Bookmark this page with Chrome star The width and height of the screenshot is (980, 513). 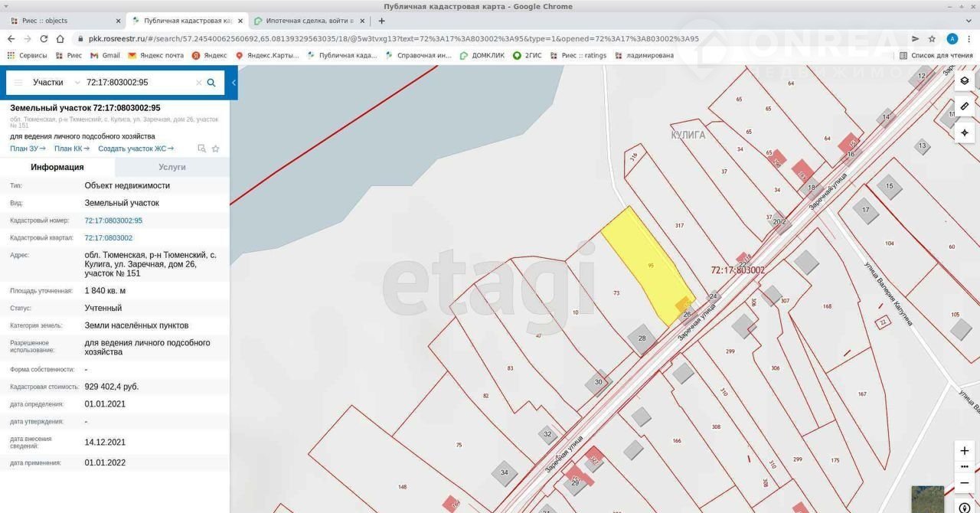[932, 39]
